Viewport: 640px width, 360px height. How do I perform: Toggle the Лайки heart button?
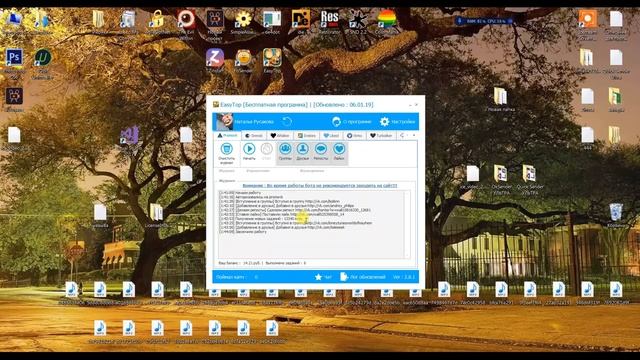click(339, 152)
